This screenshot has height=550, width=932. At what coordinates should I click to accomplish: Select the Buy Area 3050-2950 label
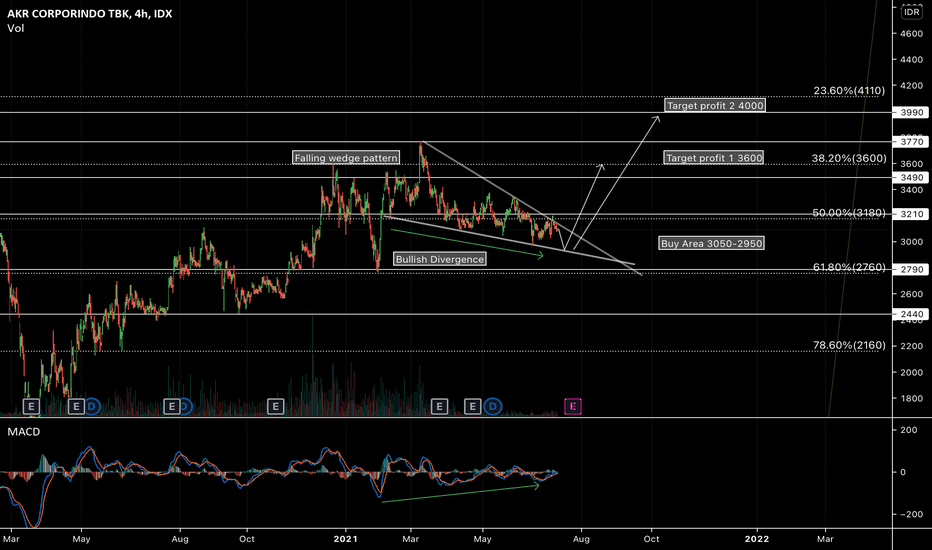pyautogui.click(x=711, y=243)
